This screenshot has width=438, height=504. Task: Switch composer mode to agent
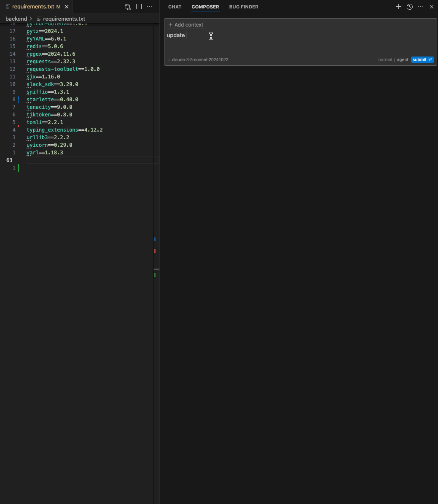[x=402, y=60]
